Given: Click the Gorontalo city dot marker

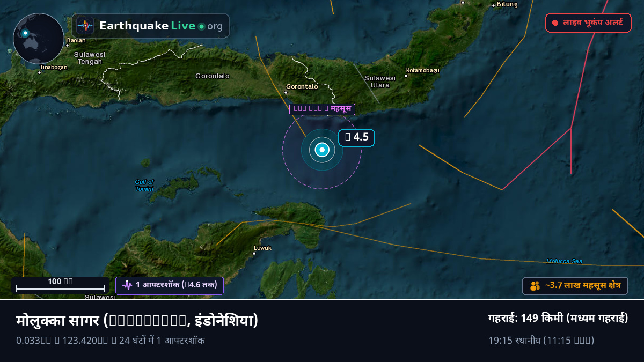Looking at the screenshot, I should click(286, 92).
